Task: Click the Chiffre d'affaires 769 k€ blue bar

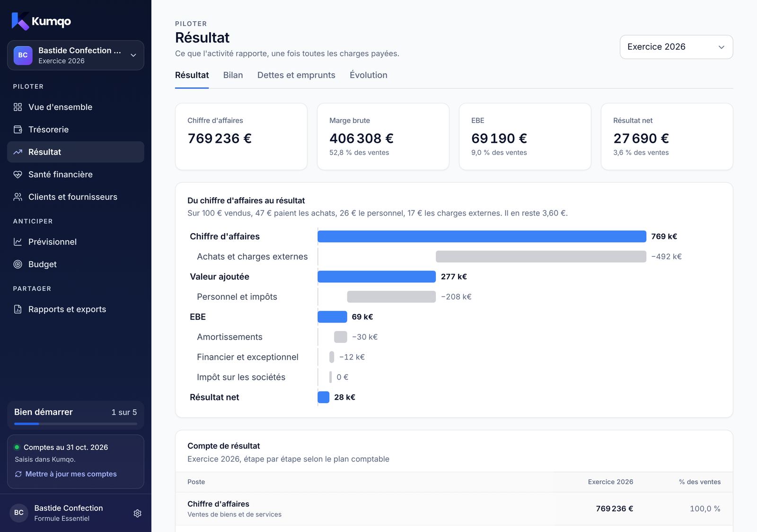Action: point(482,236)
